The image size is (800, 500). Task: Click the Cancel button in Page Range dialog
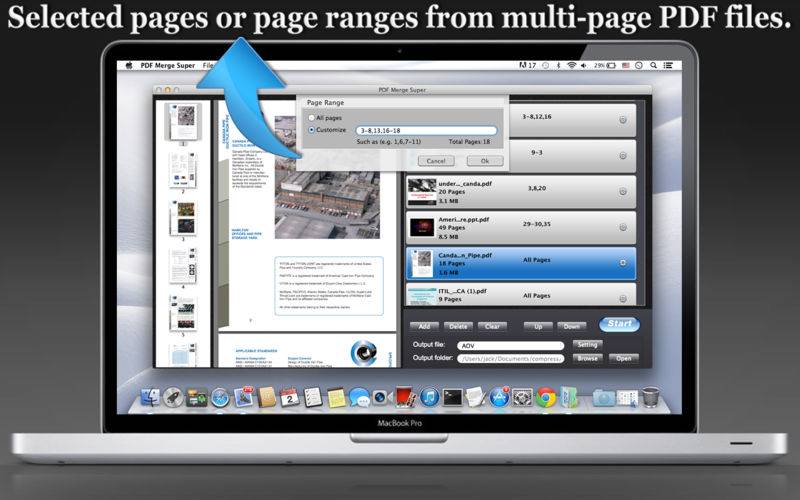[x=436, y=161]
